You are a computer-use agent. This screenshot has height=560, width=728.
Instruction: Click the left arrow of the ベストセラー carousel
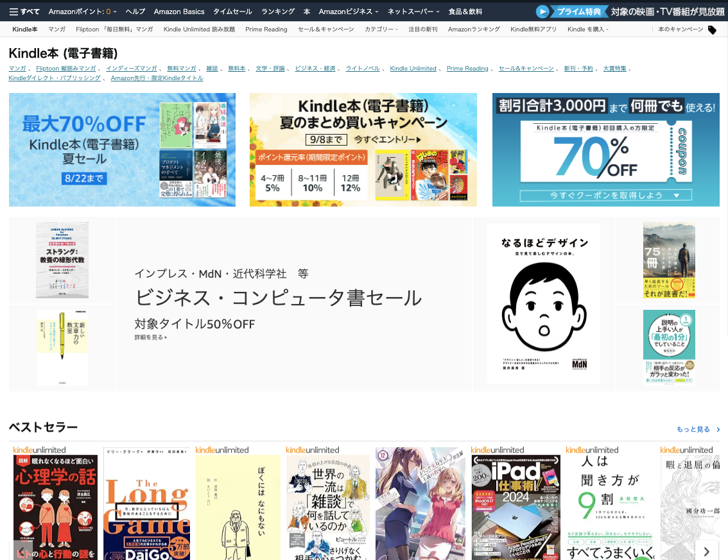coord(21,550)
